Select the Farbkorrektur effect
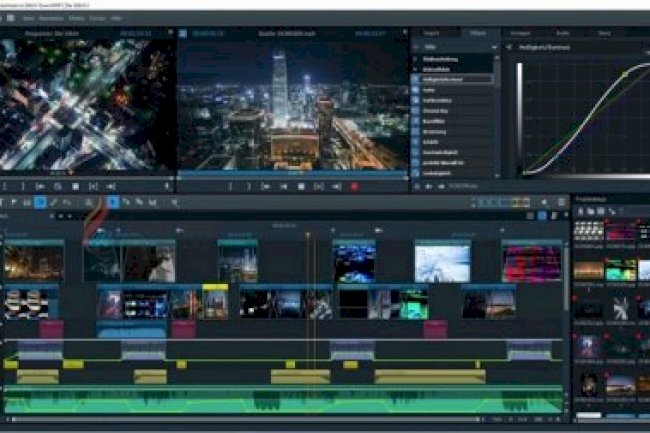 tap(452, 100)
